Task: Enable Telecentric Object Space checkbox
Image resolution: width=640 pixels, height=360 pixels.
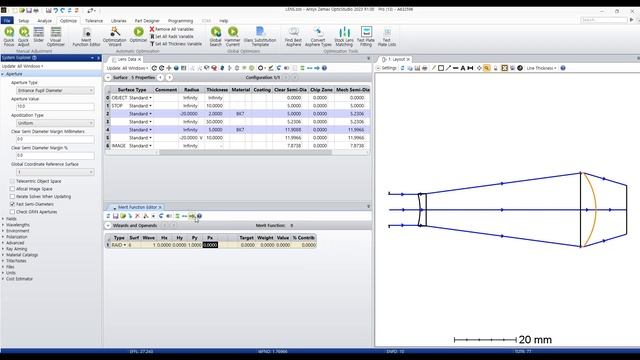Action: 12,181
